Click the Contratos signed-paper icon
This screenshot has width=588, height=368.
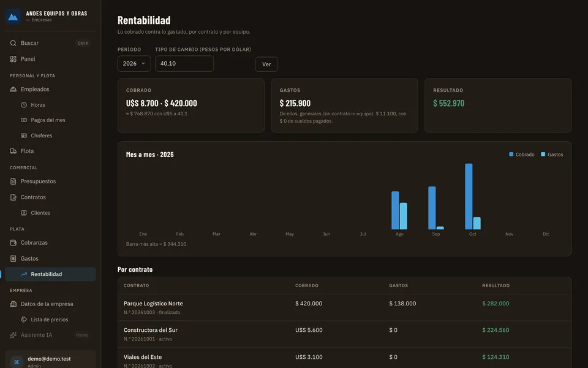coord(13,197)
